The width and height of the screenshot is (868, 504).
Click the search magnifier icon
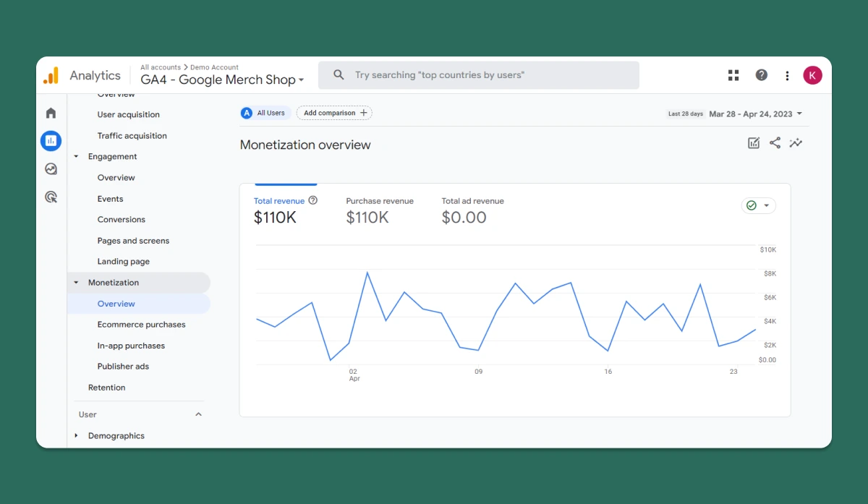pyautogui.click(x=339, y=75)
